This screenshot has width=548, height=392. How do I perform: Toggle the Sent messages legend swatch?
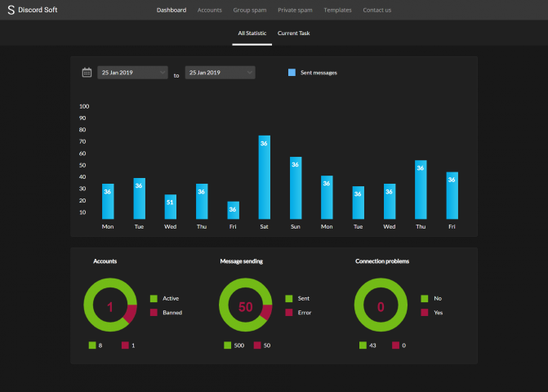(x=292, y=73)
